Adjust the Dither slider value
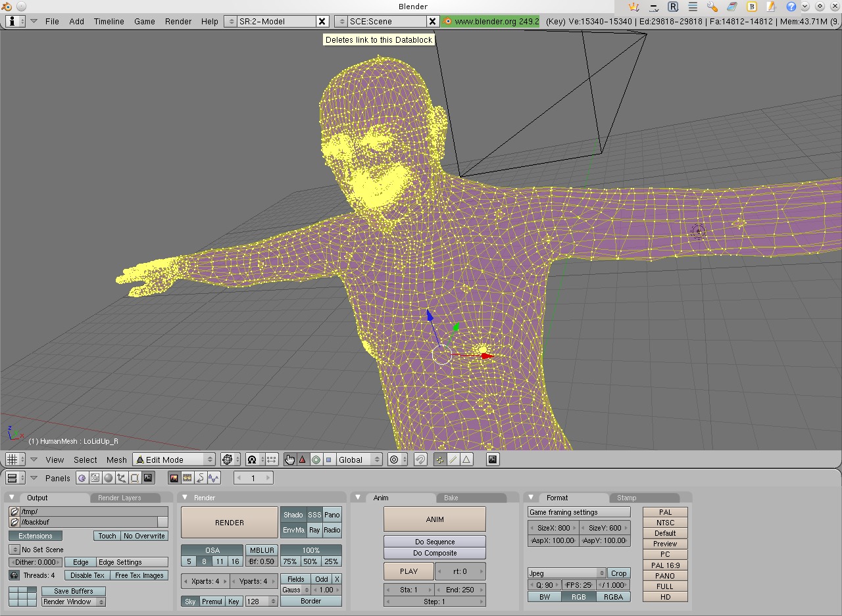842x616 pixels. [x=34, y=561]
